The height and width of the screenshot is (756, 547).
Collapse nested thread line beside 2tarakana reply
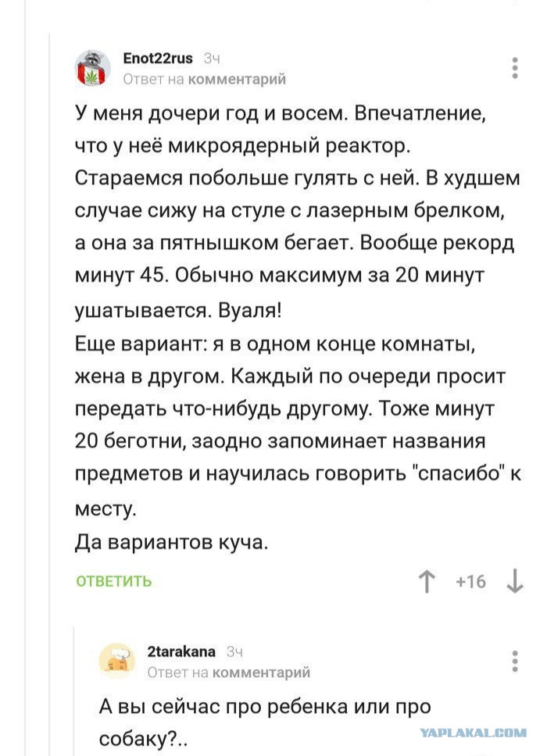[x=74, y=691]
